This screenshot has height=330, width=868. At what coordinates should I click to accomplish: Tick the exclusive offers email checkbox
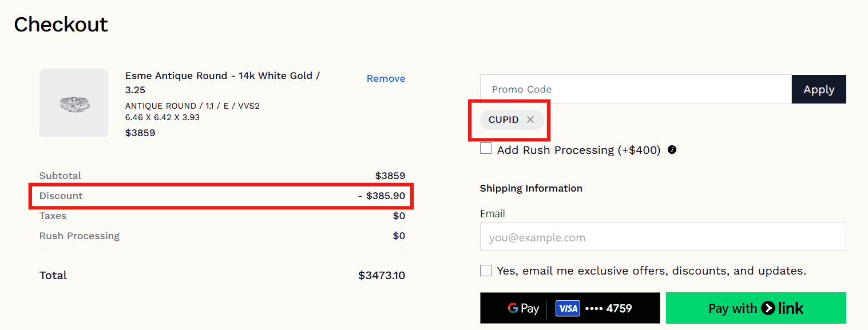pyautogui.click(x=486, y=271)
